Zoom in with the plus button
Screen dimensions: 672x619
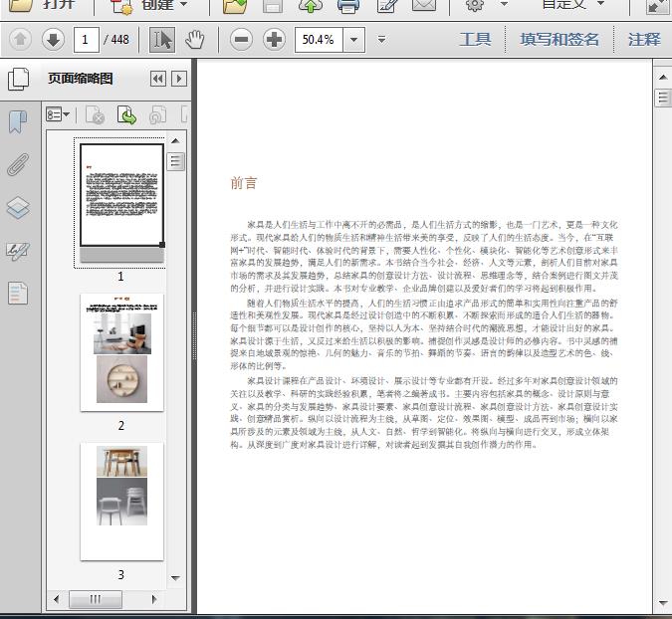point(275,40)
